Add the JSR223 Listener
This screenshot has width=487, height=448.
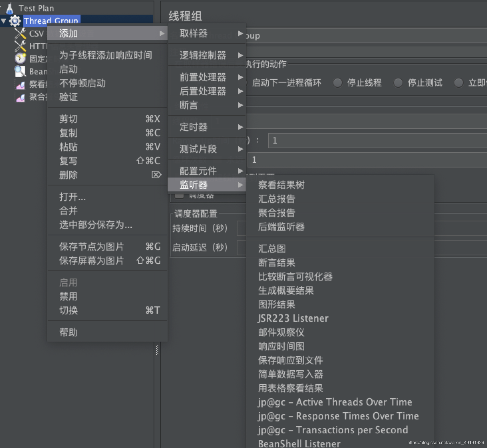click(340, 319)
